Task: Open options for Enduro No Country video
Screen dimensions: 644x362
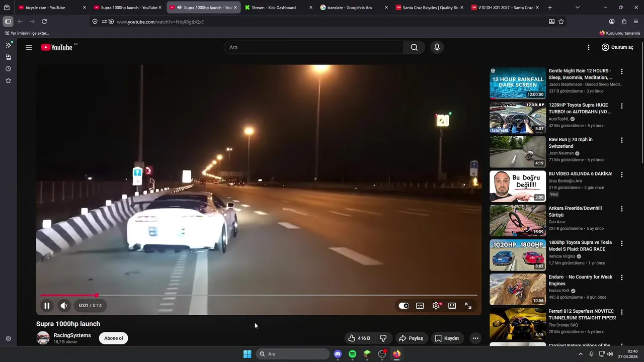Action: click(x=621, y=278)
